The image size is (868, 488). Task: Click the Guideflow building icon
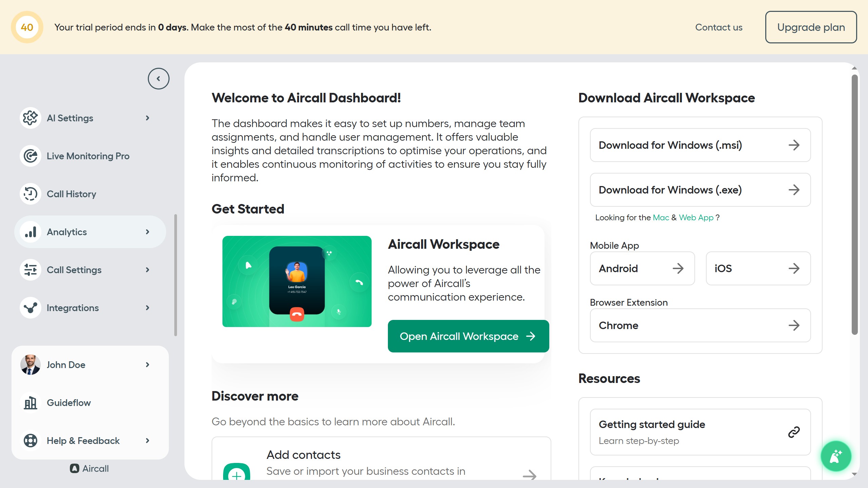tap(31, 403)
